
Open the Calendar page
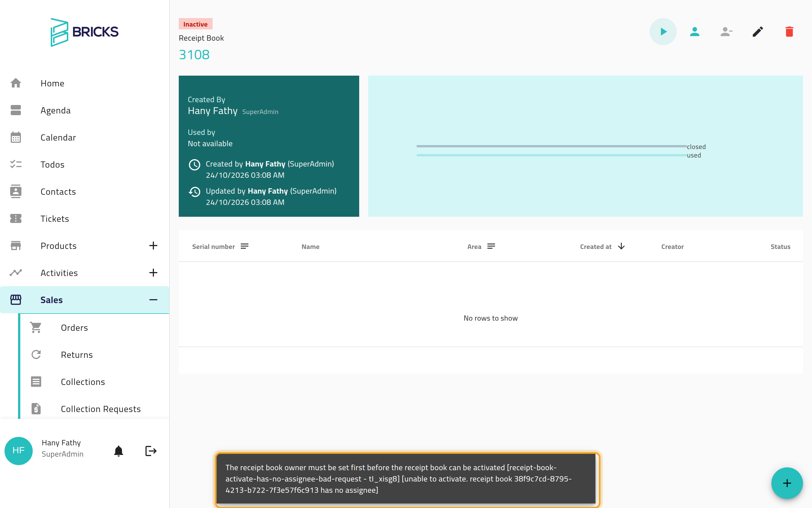[x=85, y=137]
